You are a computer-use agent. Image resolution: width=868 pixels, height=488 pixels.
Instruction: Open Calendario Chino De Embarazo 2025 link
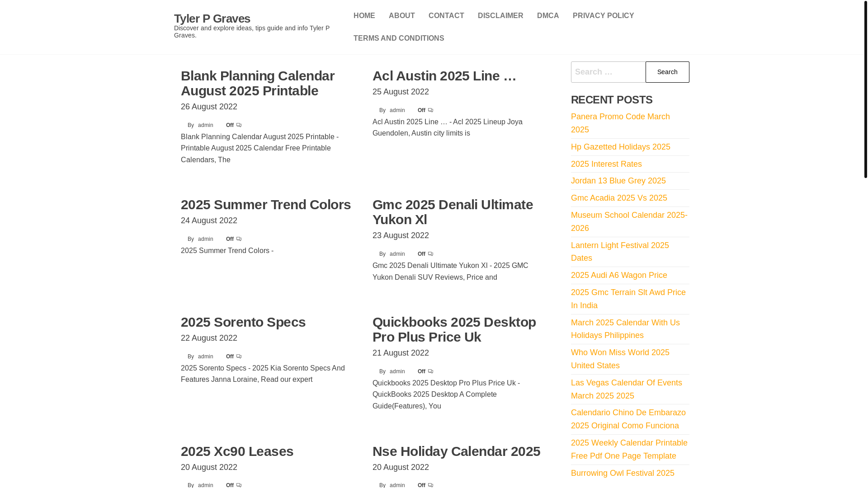[628, 419]
